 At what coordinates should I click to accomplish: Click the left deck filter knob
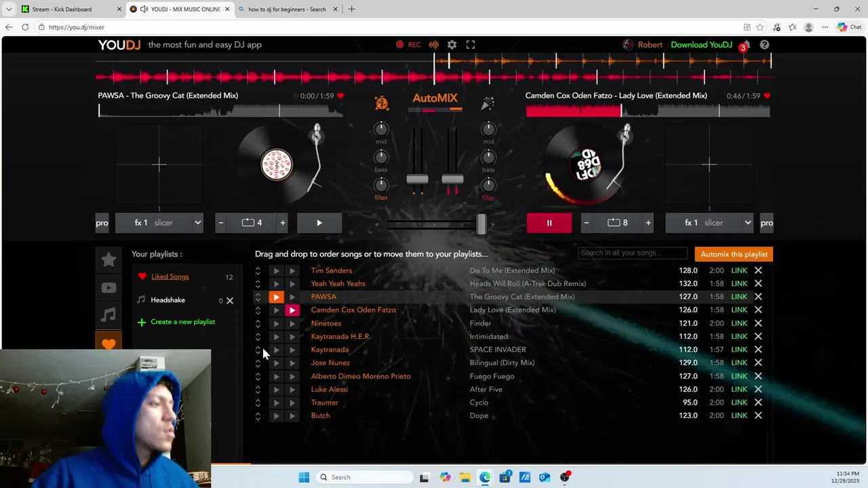pyautogui.click(x=381, y=184)
